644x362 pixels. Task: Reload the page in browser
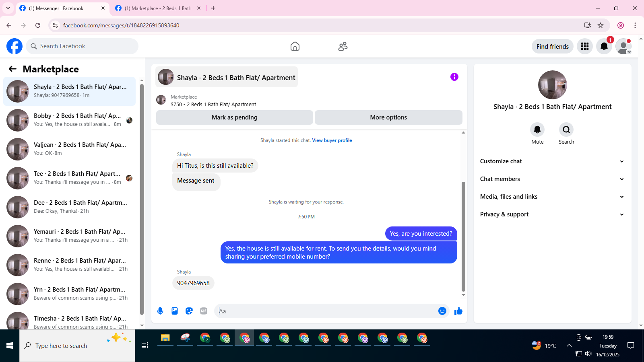(x=38, y=25)
